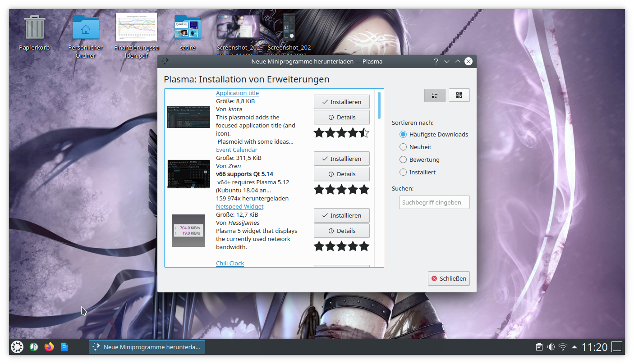
Task: Click the star rating of Netspeed Widget
Action: 342,246
